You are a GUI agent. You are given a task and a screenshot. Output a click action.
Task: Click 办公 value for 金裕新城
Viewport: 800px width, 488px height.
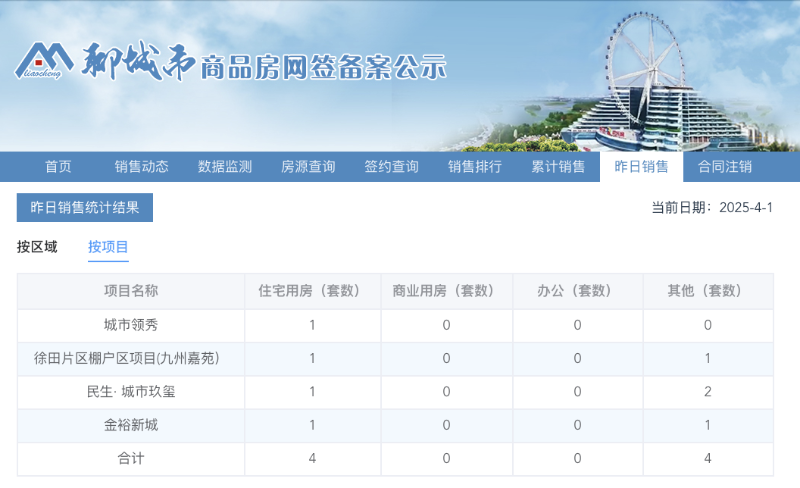[578, 425]
